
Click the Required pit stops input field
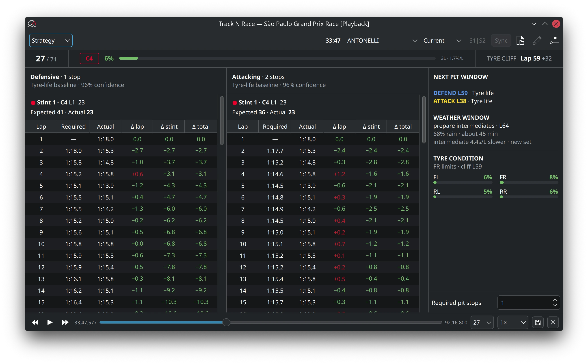529,303
